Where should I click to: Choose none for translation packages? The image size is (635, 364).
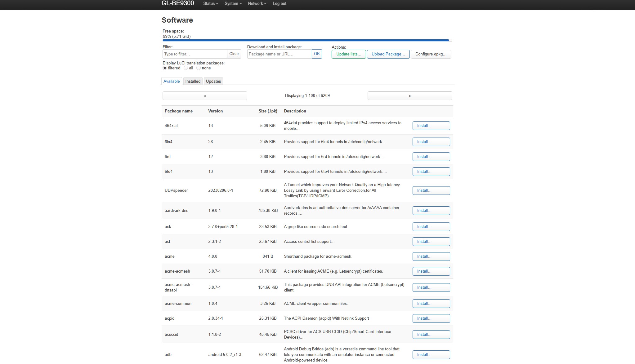tap(199, 68)
